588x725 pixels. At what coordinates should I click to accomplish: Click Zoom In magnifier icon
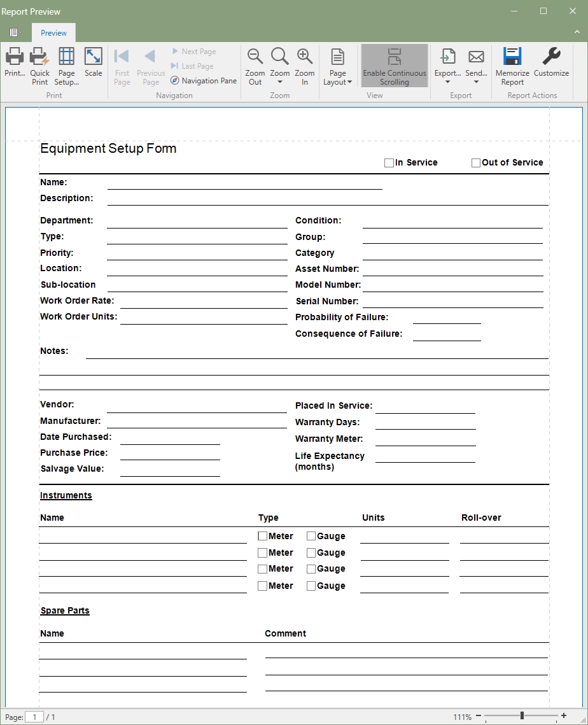click(305, 57)
